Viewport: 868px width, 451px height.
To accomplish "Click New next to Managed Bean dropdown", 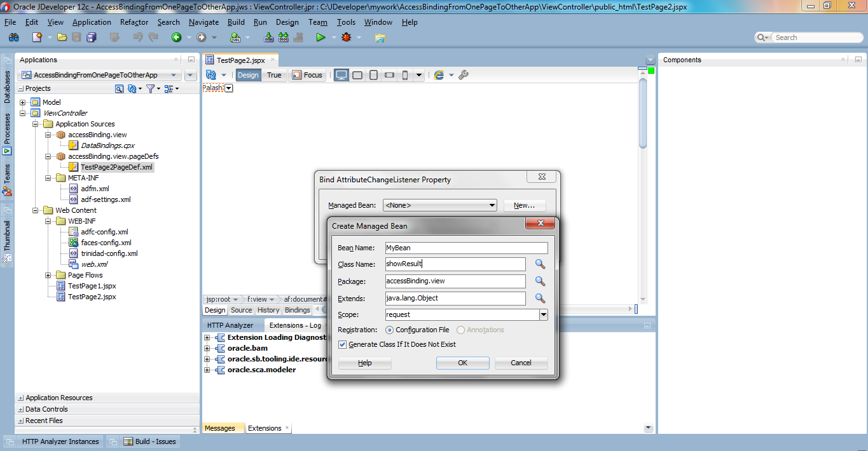I will (x=524, y=205).
